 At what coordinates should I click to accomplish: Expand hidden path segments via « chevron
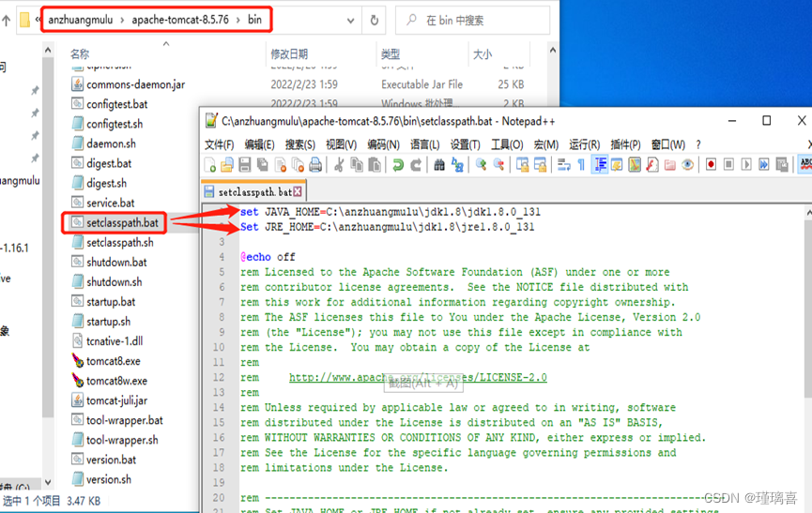[x=38, y=20]
